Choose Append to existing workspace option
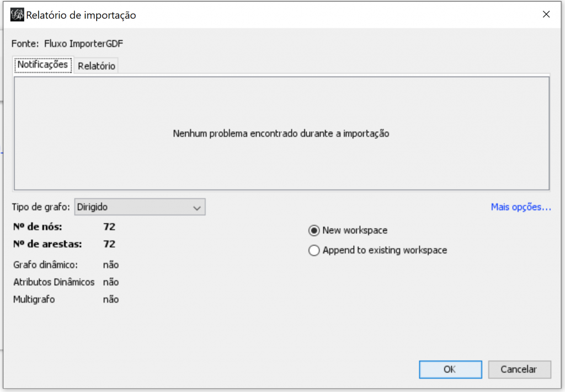This screenshot has width=565, height=392. point(315,250)
